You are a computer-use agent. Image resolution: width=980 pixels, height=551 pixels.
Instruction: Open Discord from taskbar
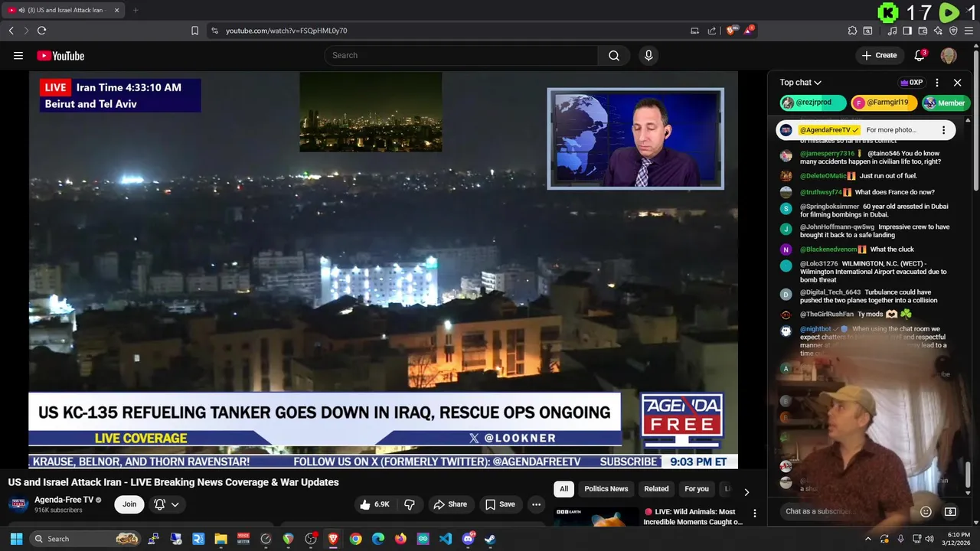point(468,539)
